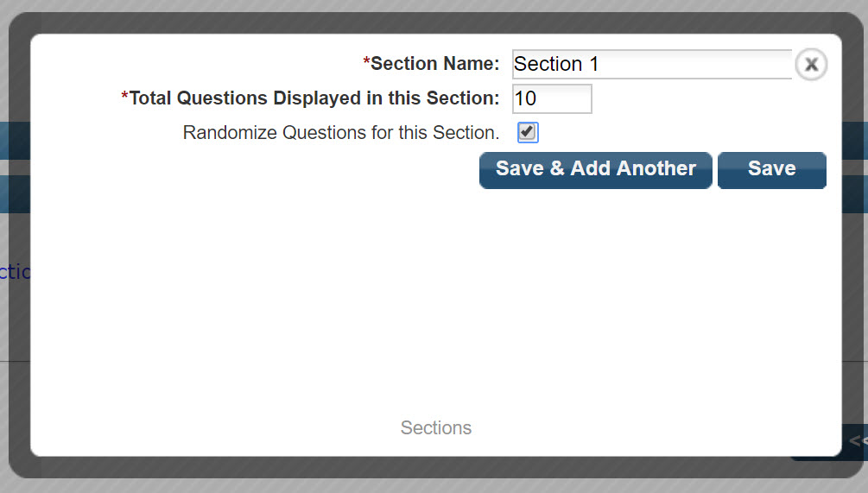
Task: Click the Sections label at dialog bottom
Action: pyautogui.click(x=436, y=428)
